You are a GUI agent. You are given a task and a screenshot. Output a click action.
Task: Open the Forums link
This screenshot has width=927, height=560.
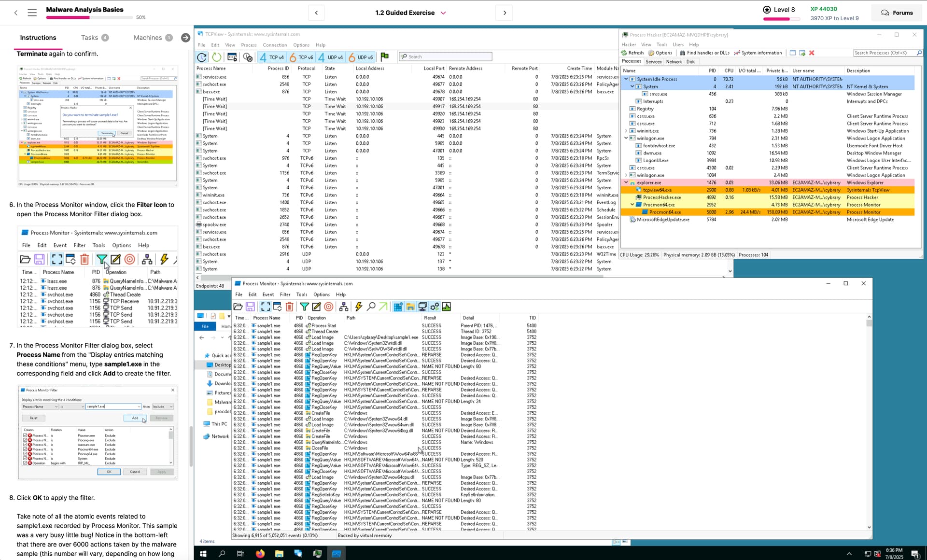point(897,13)
